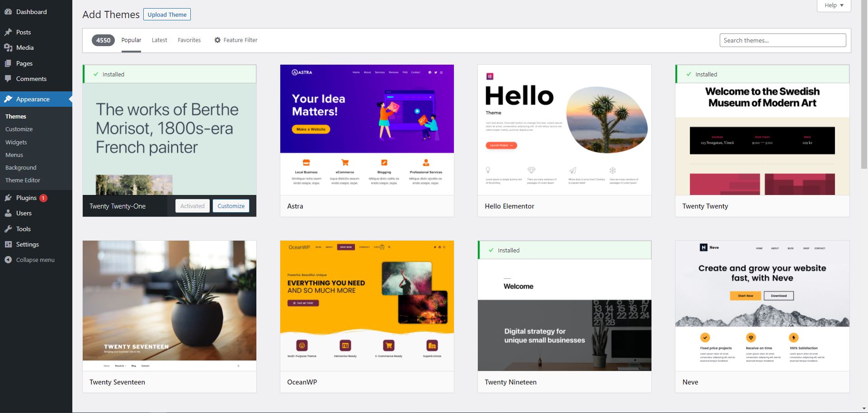Open Background submenu item
The image size is (868, 413).
(21, 167)
